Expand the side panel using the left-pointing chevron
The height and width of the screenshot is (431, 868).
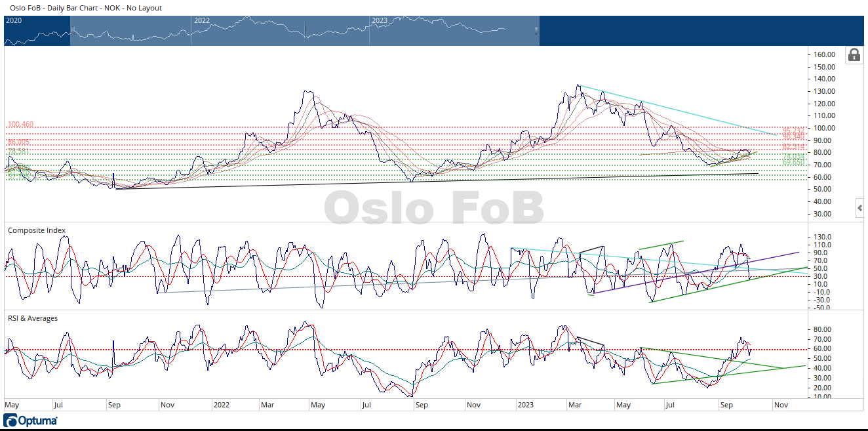coord(860,209)
